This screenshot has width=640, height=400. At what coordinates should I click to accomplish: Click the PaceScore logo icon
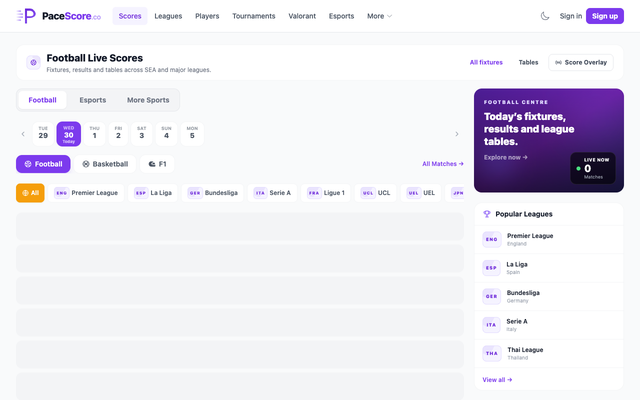tap(26, 16)
